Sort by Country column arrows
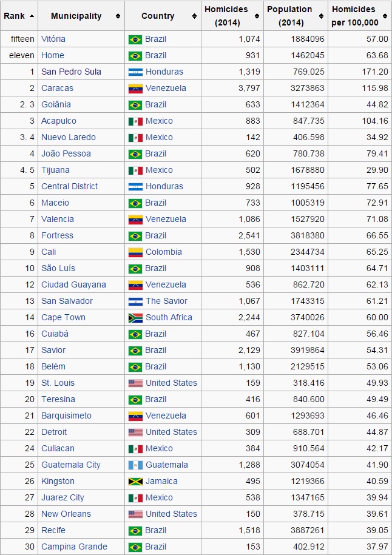Screen dimensions: 392x555 [x=194, y=16]
